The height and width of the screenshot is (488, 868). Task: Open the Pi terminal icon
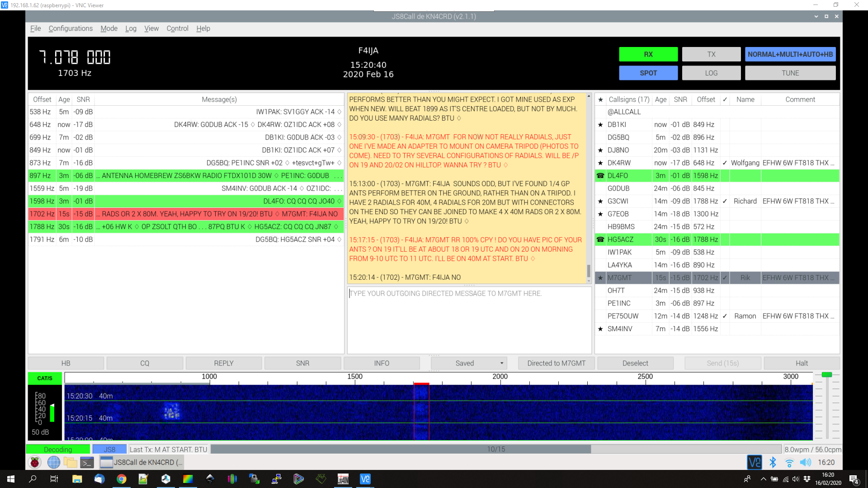tap(87, 462)
